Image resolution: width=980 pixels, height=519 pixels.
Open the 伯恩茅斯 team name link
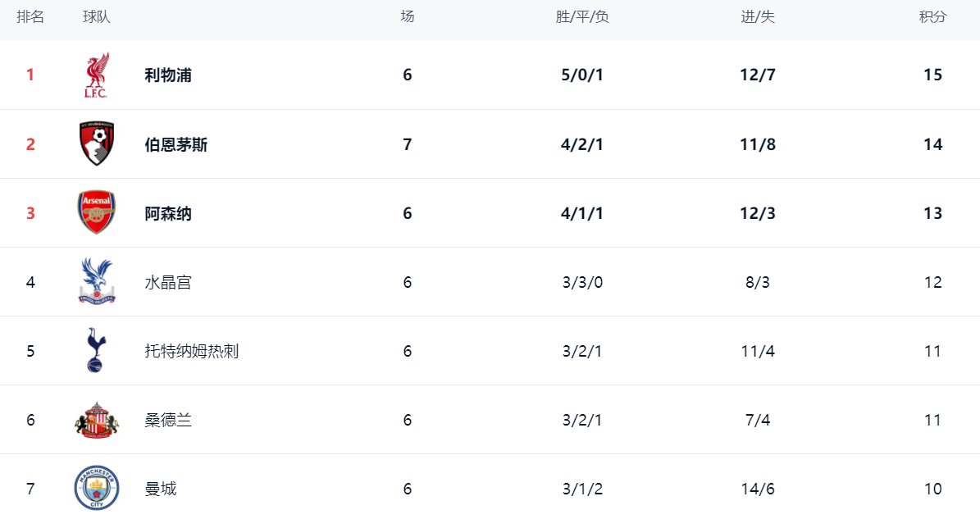176,144
